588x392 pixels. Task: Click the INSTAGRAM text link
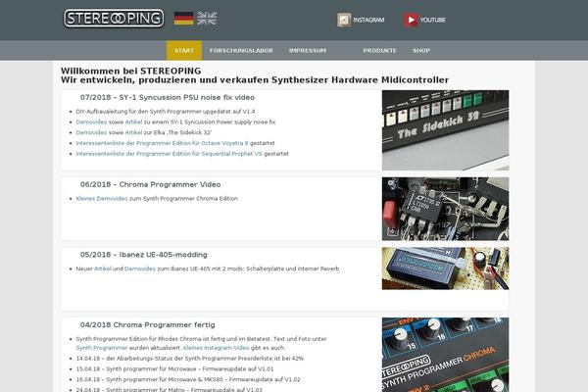(x=368, y=20)
